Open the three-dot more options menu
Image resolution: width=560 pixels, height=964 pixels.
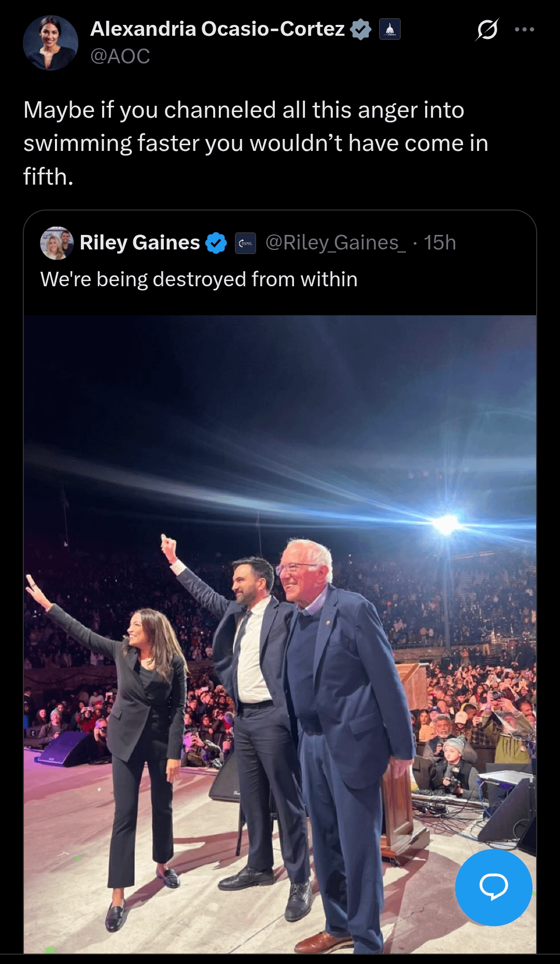pos(524,30)
